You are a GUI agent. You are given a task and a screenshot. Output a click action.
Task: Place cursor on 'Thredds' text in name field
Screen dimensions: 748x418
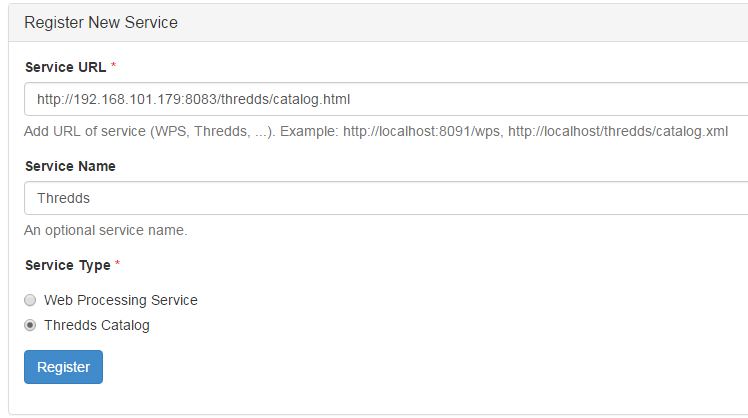(x=63, y=198)
